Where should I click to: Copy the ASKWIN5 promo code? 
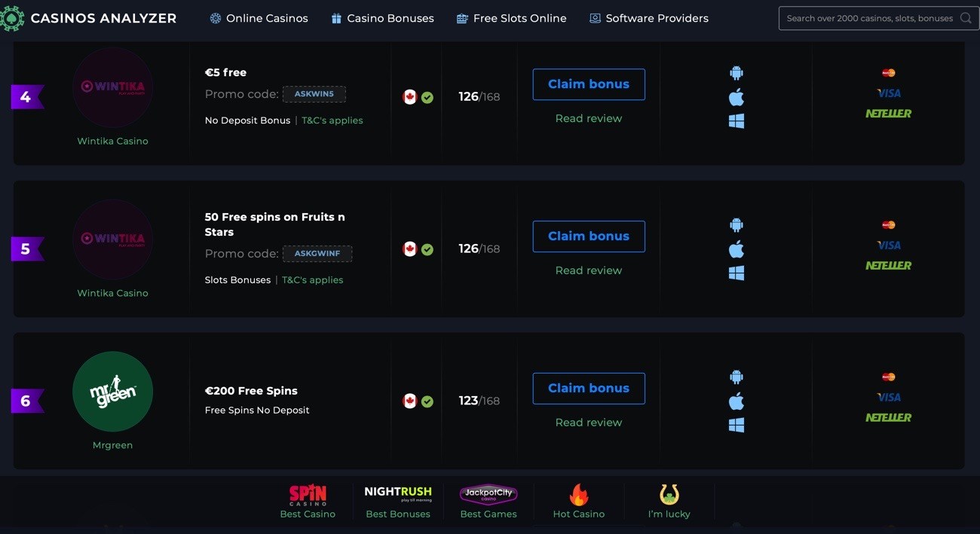click(314, 94)
